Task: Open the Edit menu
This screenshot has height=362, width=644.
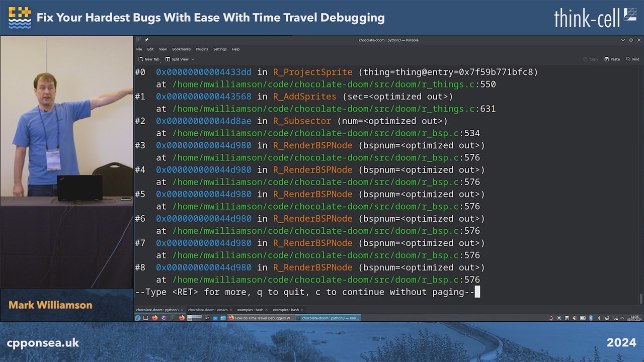Action: pyautogui.click(x=150, y=49)
